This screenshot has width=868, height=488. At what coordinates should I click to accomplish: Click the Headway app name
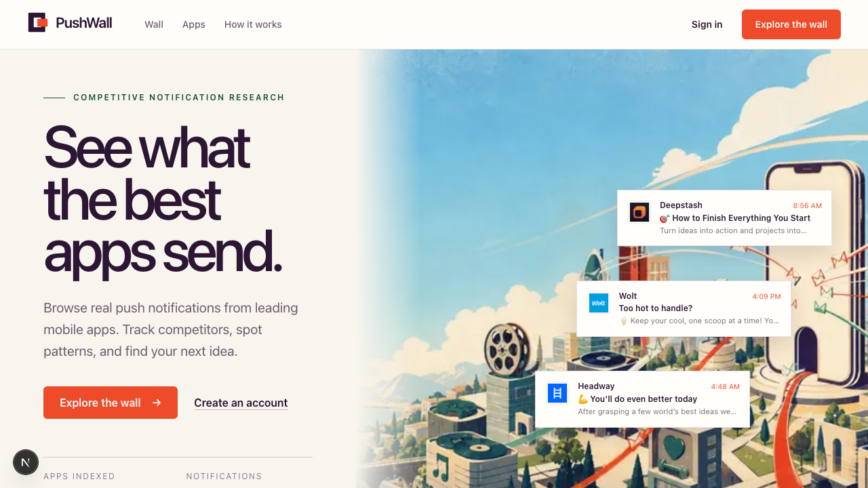(596, 386)
